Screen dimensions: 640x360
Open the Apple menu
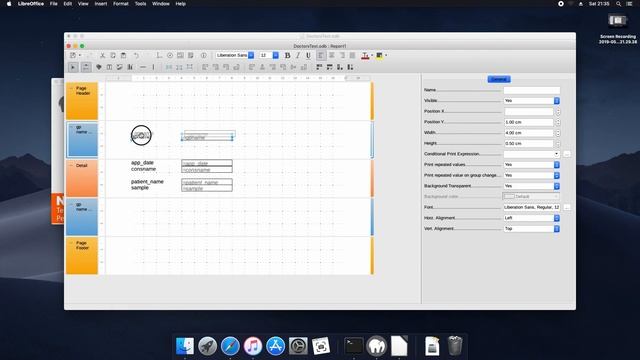coord(9,4)
